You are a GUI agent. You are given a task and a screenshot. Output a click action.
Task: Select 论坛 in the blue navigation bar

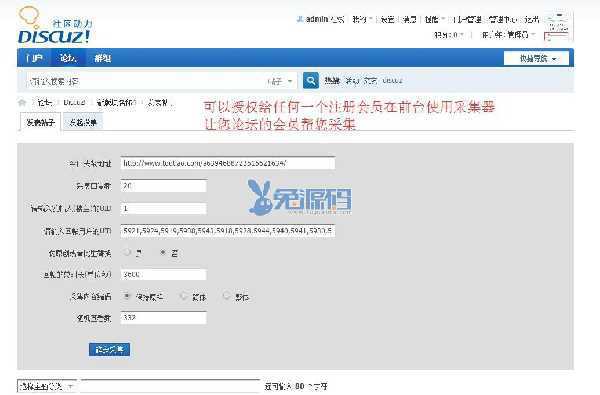[68, 58]
